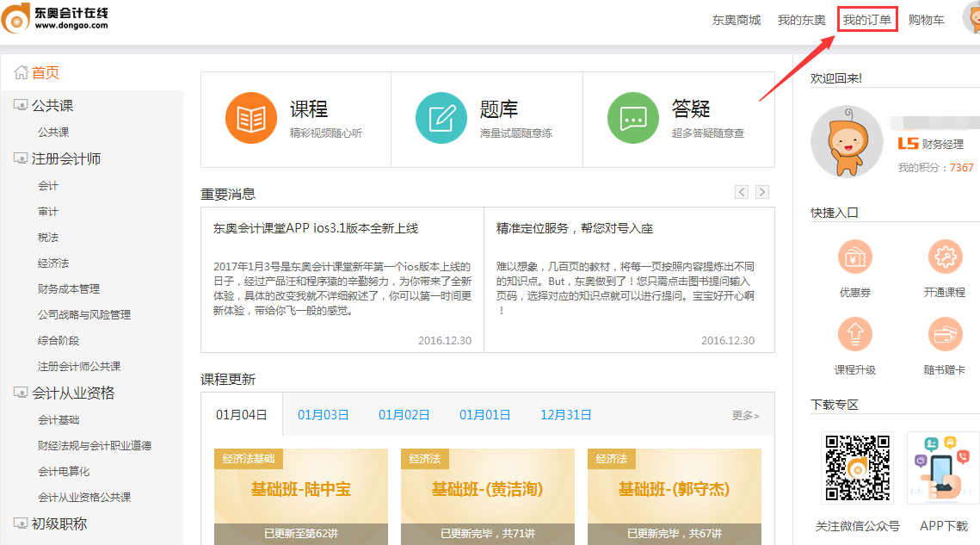Click the 首页 home icon in sidebar
The width and height of the screenshot is (980, 545).
[x=22, y=72]
